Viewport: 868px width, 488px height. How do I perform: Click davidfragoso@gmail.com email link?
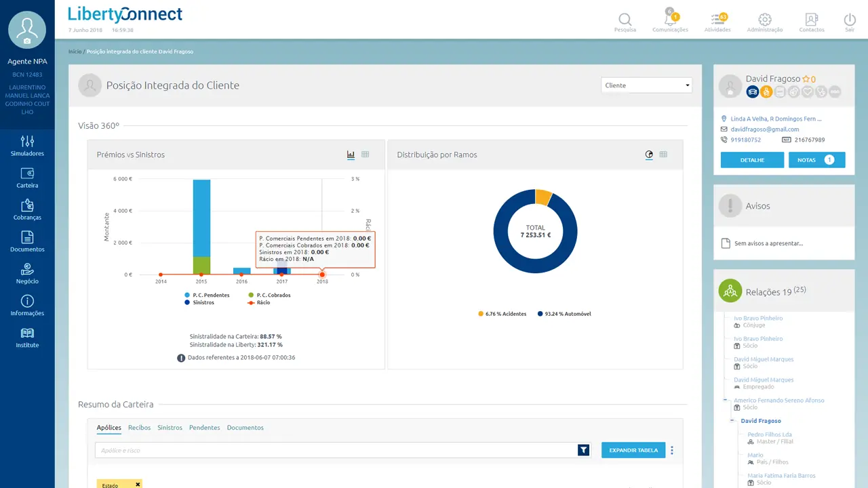point(764,129)
